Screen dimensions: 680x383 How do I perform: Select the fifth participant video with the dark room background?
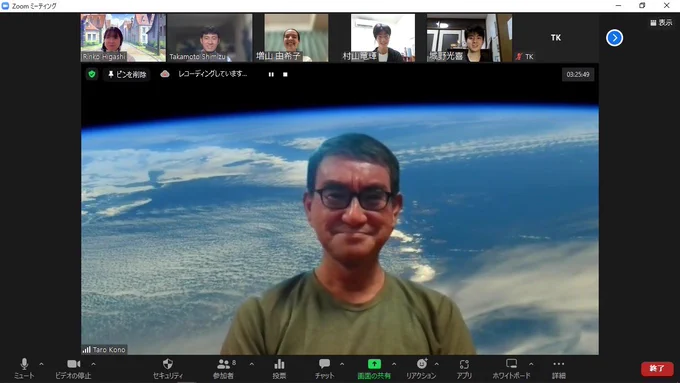click(469, 38)
